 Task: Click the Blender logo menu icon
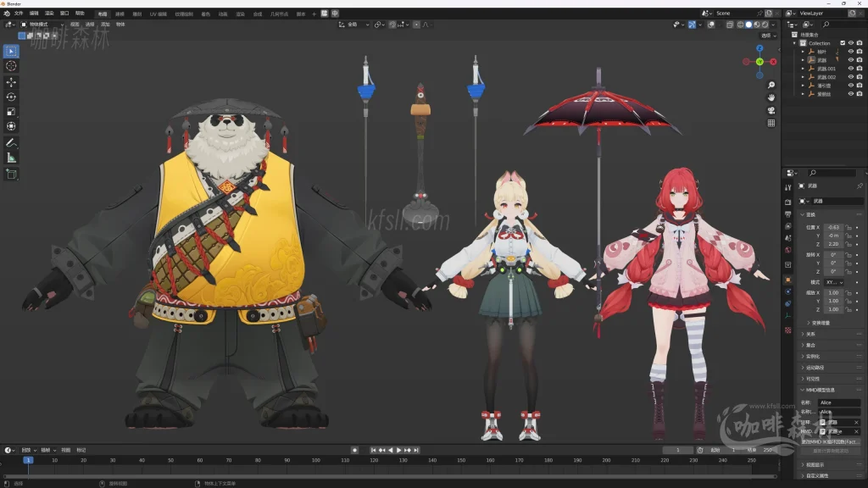(7, 14)
